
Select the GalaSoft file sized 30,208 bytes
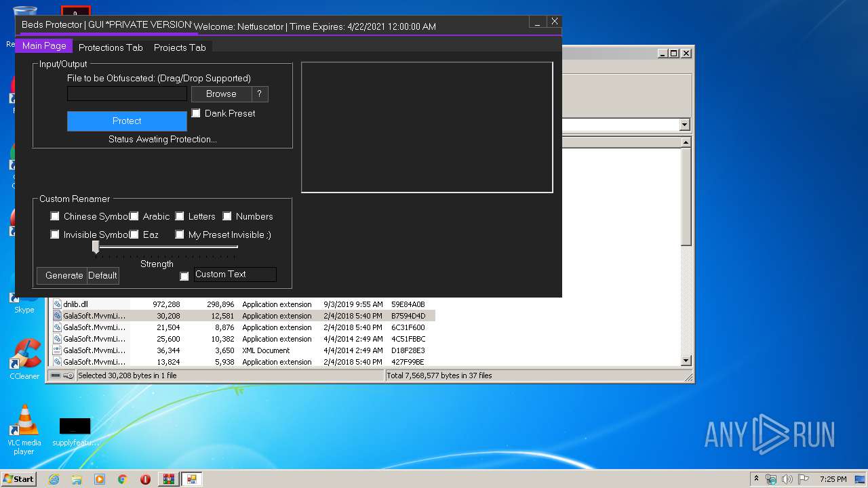pos(243,316)
